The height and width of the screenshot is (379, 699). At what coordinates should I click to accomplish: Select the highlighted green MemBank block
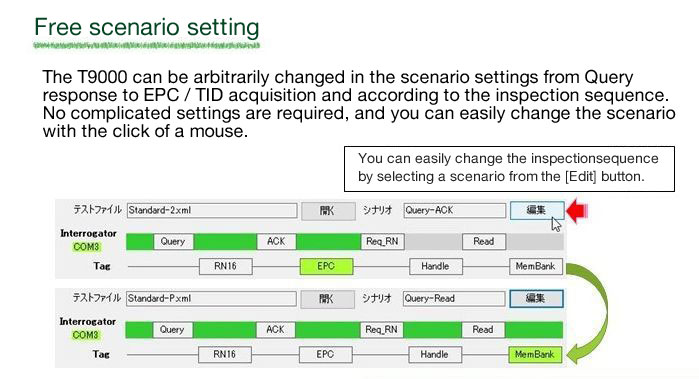coord(535,354)
